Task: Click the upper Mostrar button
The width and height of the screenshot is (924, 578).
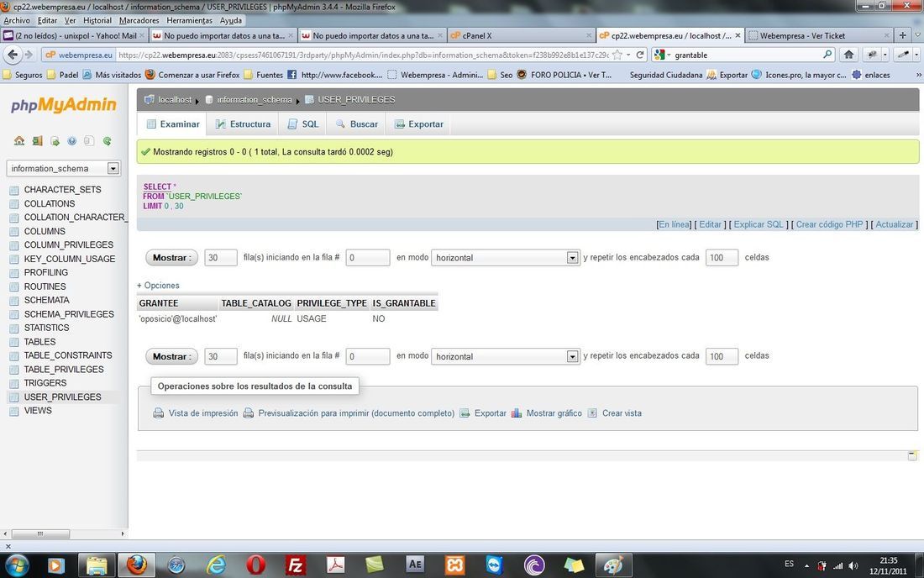Action: point(171,257)
